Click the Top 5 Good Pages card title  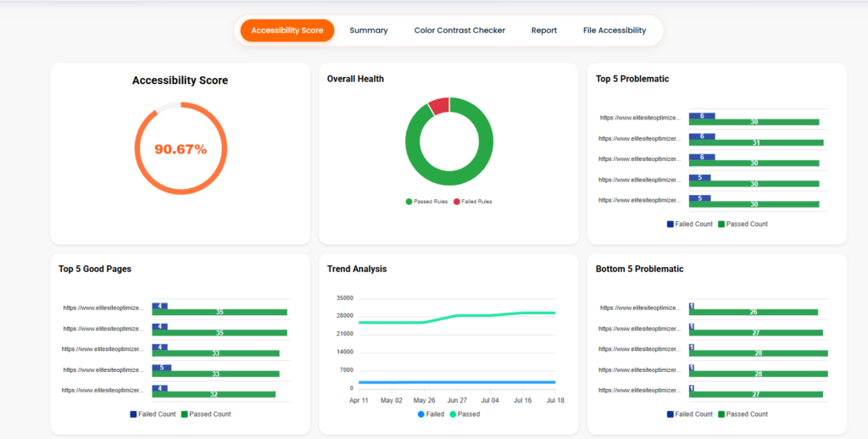tap(95, 269)
